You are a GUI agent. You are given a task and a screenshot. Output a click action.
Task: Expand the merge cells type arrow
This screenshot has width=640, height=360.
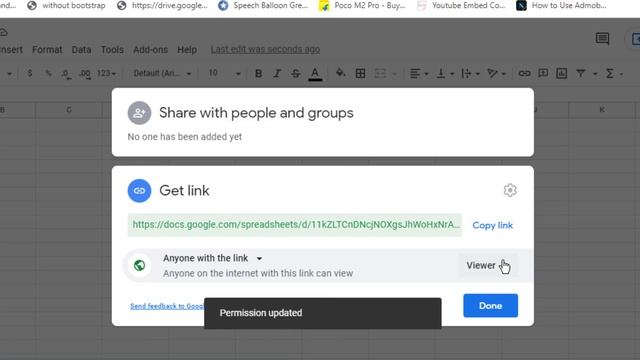395,74
